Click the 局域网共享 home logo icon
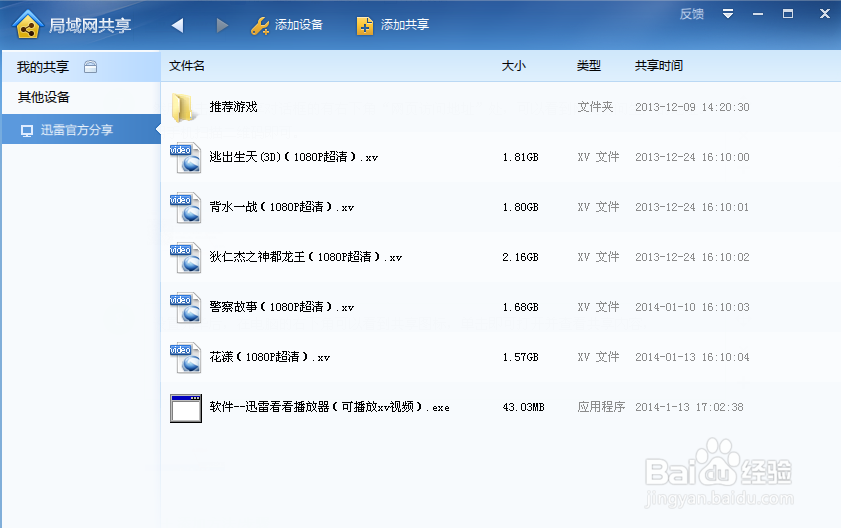 [x=28, y=25]
